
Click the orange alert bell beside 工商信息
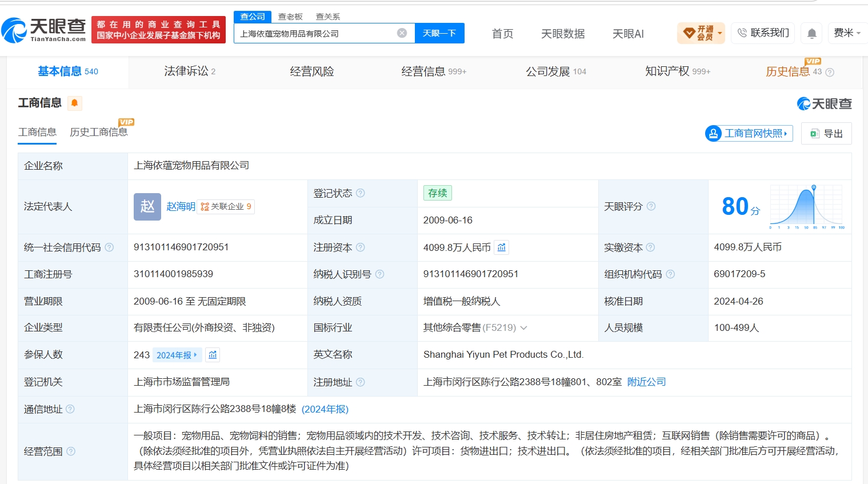(x=75, y=103)
